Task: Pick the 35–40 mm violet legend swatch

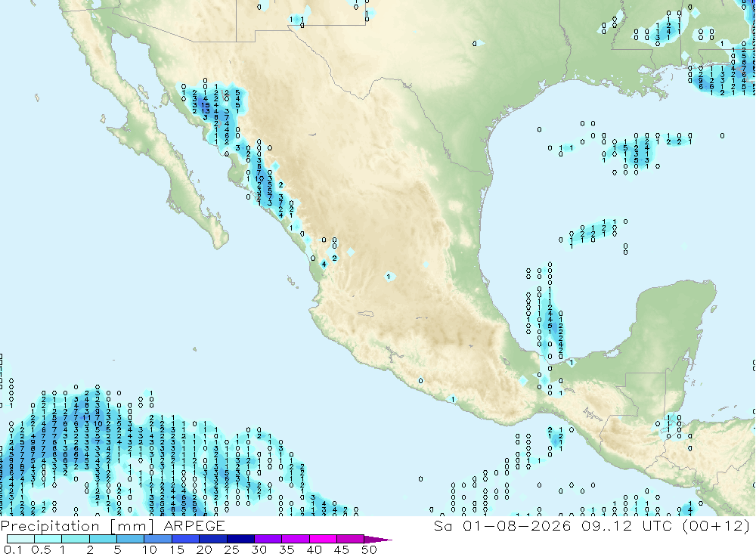Action: (296, 539)
